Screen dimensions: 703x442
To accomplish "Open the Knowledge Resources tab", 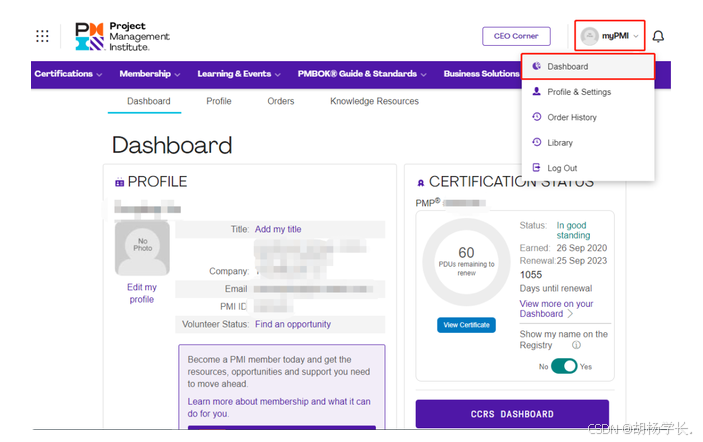I will 374,101.
